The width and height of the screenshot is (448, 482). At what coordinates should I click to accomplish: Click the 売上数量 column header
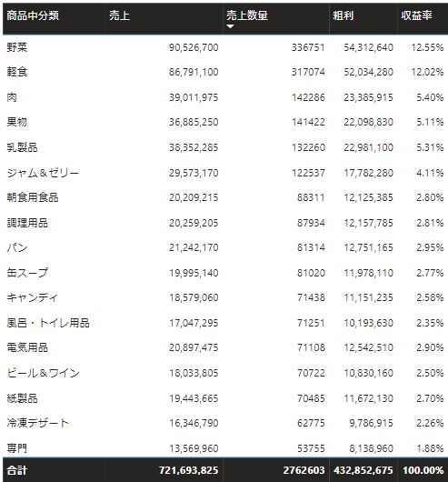(x=247, y=15)
